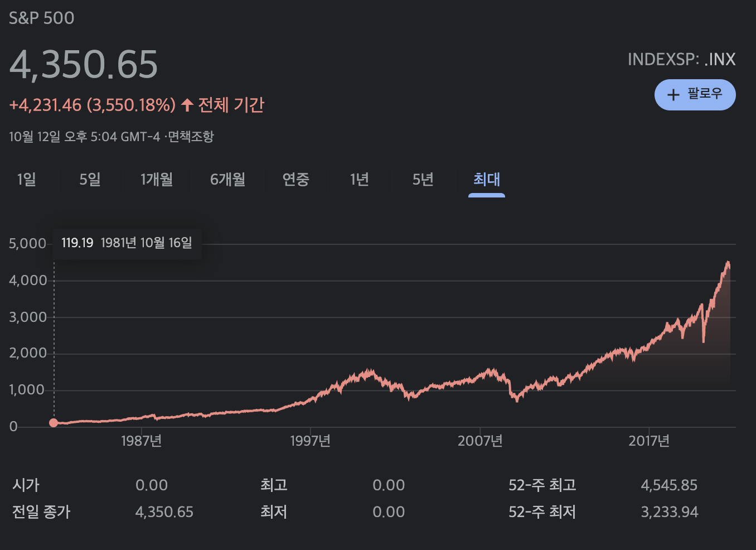This screenshot has width=756, height=550.
Task: Choose the 1년 time range tab
Action: pos(360,180)
